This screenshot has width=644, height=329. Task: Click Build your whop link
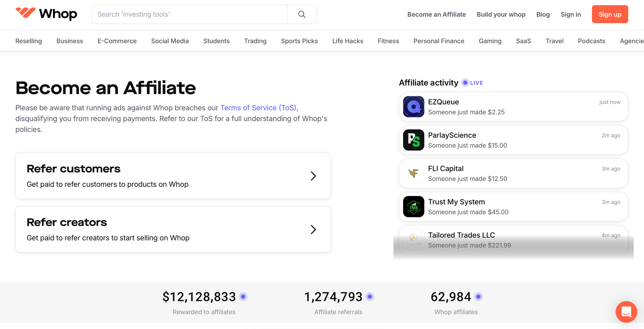(501, 14)
